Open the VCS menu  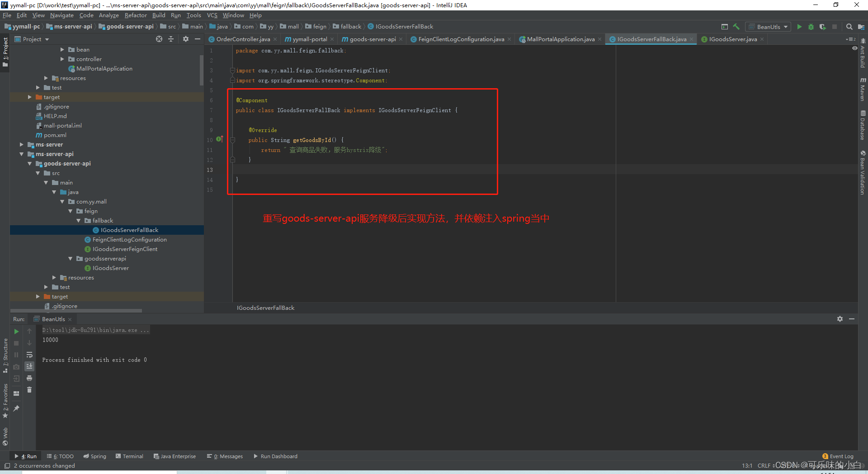click(212, 15)
